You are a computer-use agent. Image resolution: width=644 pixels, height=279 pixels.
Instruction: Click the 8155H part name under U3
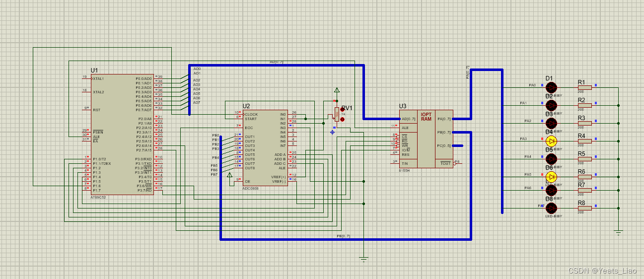click(x=404, y=170)
